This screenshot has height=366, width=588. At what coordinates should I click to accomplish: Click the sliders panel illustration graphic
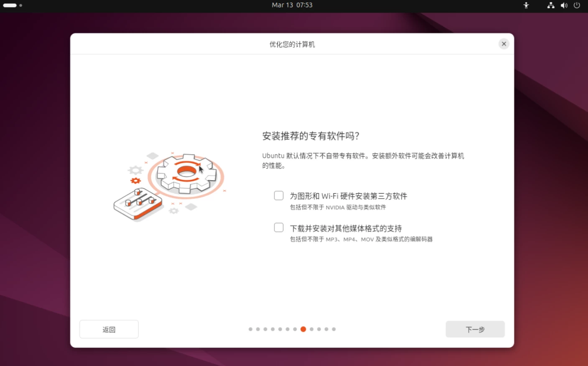click(138, 204)
